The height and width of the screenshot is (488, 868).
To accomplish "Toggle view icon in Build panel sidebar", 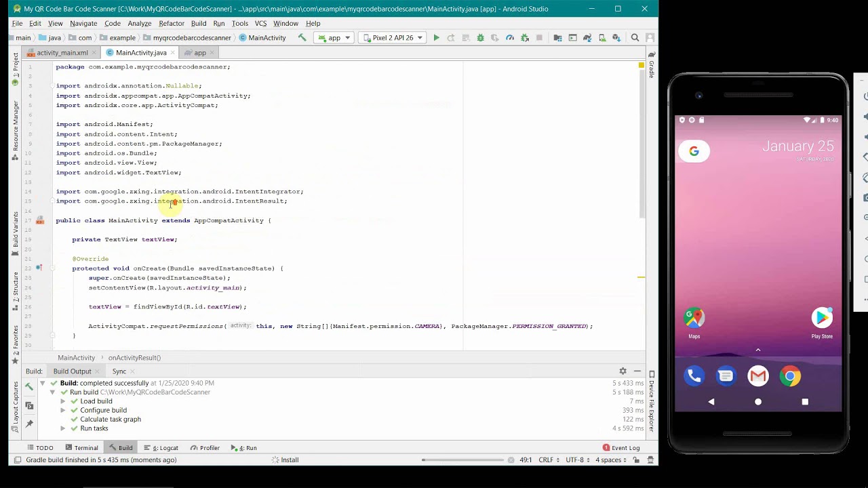I will (x=29, y=405).
